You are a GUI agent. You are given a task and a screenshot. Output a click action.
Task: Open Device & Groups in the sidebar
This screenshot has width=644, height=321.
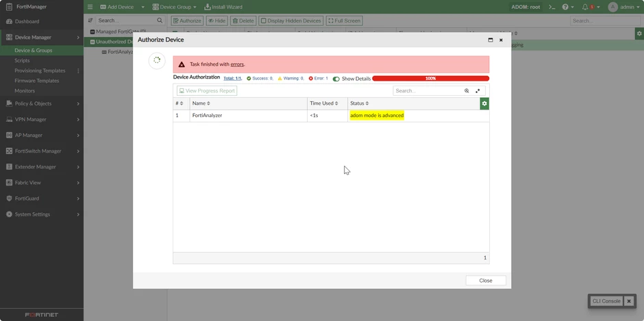34,51
